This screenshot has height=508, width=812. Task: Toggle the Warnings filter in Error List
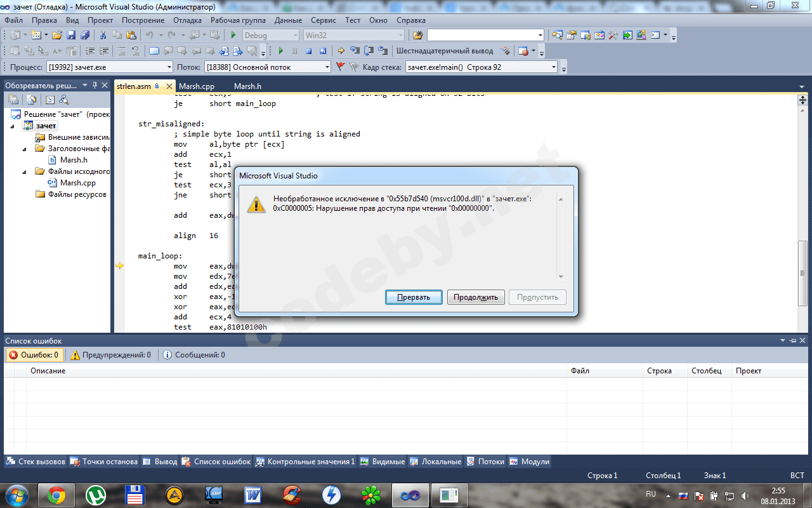click(111, 355)
